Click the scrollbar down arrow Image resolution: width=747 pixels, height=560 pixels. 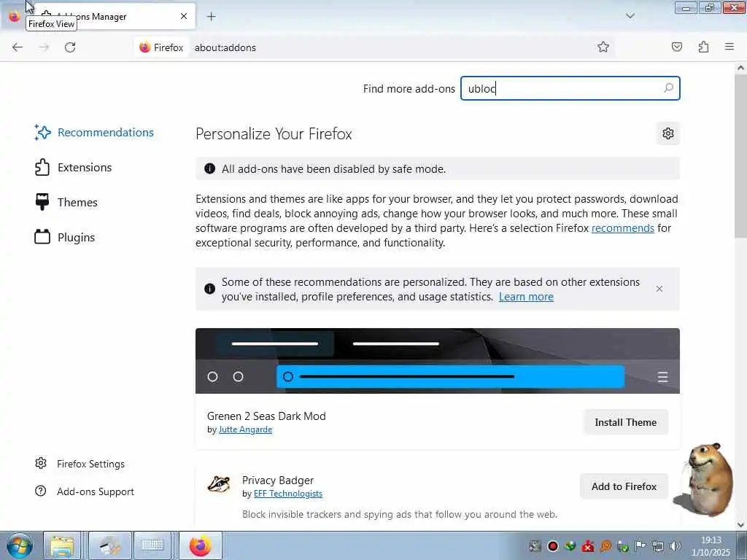pos(740,525)
